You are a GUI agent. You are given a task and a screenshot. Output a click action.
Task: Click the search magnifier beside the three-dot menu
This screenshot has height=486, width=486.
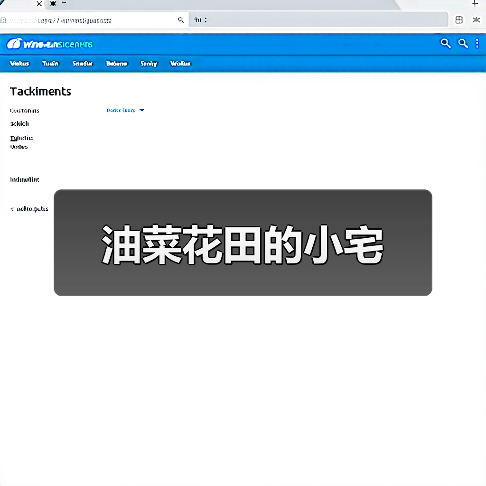pyautogui.click(x=463, y=43)
